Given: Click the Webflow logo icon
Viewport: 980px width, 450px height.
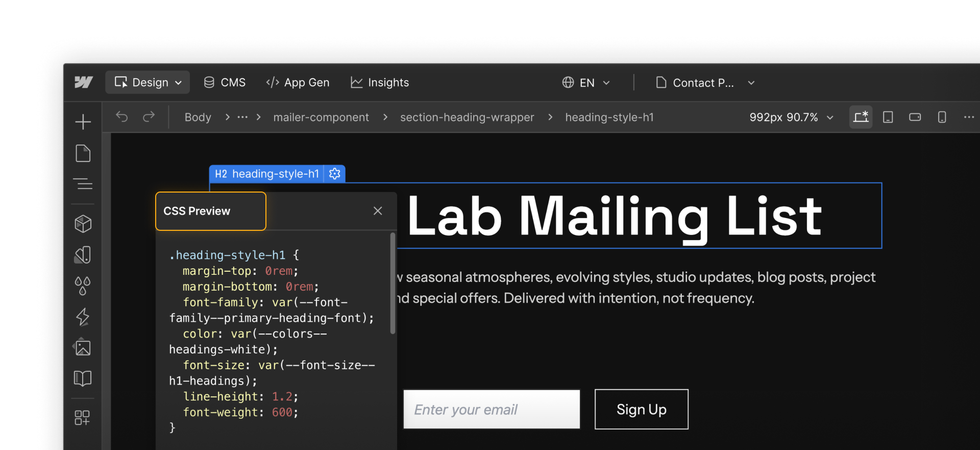Looking at the screenshot, I should [84, 82].
